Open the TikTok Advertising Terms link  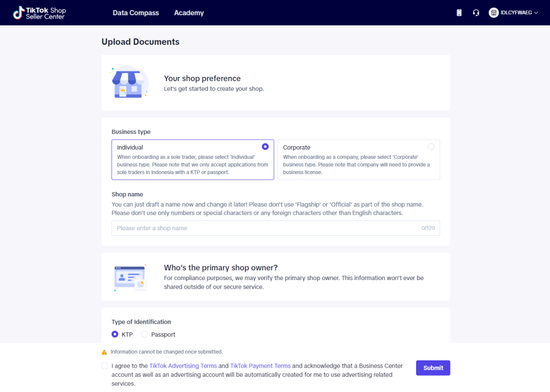(183, 366)
